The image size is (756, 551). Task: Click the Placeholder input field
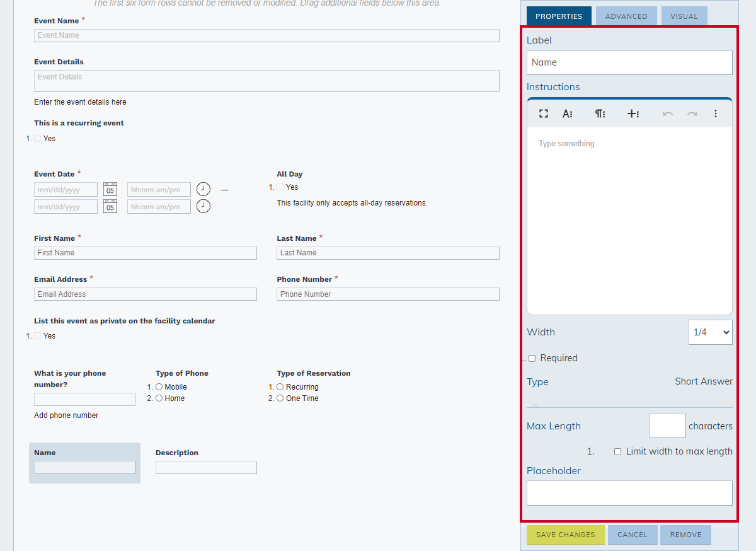(629, 493)
